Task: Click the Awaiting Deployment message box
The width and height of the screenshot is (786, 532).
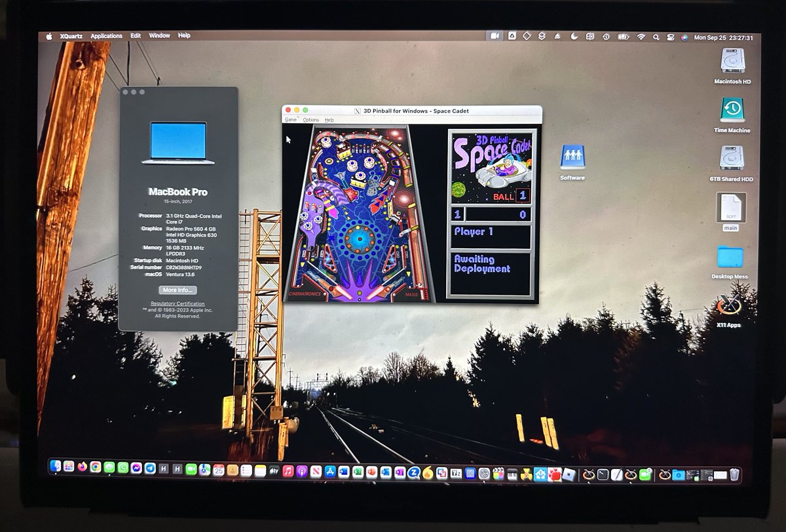Action: (491, 273)
